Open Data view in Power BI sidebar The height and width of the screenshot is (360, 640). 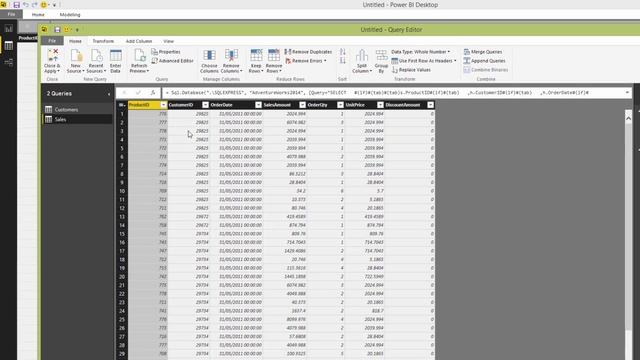click(x=9, y=46)
